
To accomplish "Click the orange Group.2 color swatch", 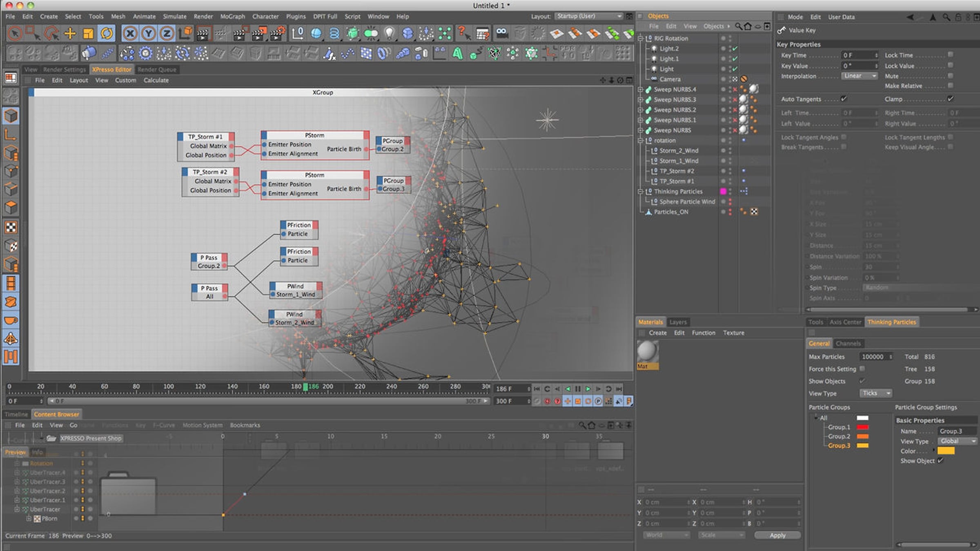I will coord(862,436).
